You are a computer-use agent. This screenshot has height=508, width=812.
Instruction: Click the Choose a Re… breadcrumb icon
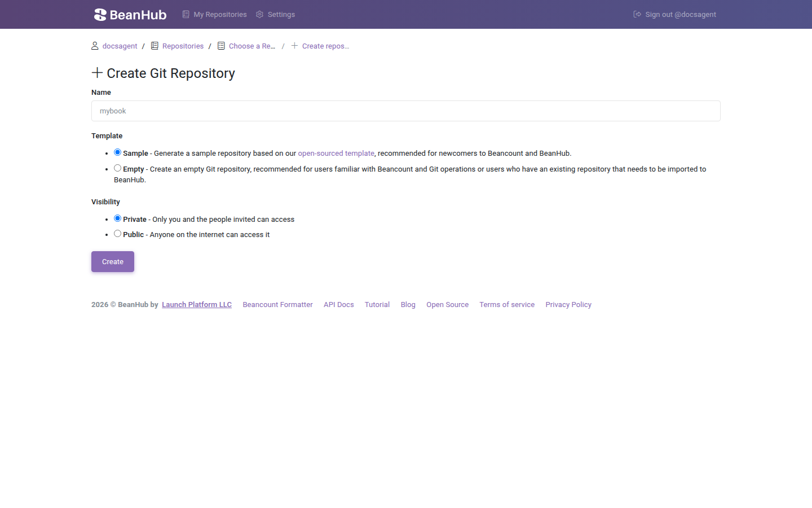[221, 46]
